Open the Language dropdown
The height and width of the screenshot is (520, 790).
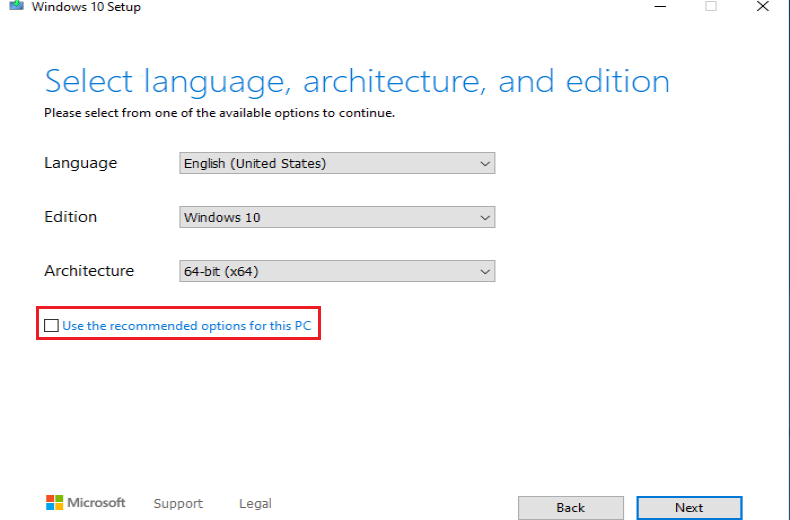[337, 163]
